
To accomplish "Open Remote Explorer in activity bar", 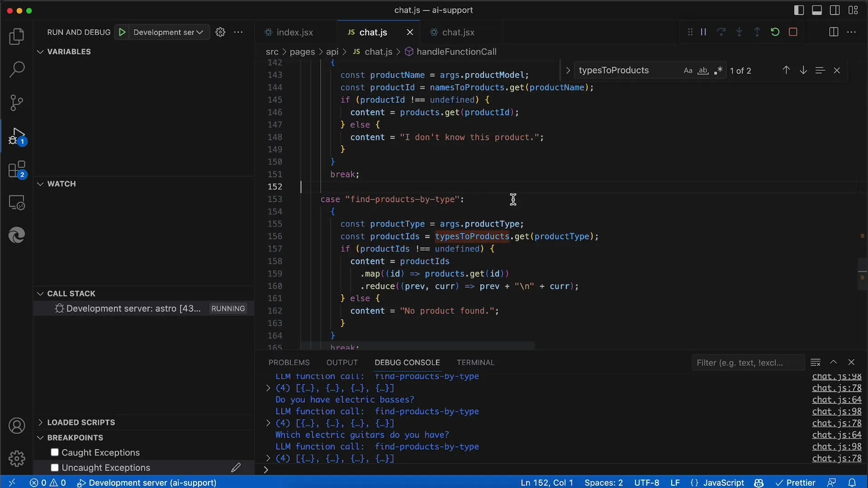I will point(17,203).
